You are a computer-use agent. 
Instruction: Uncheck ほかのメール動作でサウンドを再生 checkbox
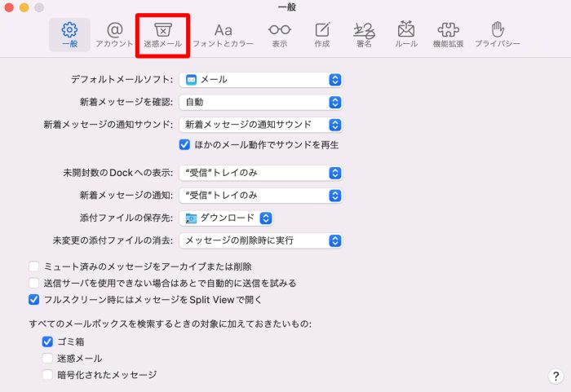click(x=184, y=144)
